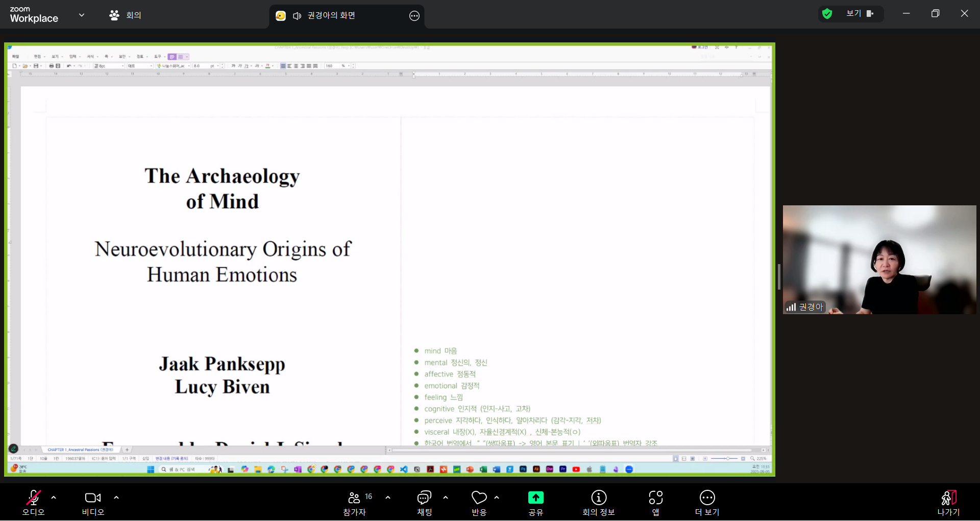The width and height of the screenshot is (980, 521).
Task: Open the 참가자 participants panel
Action: point(355,503)
